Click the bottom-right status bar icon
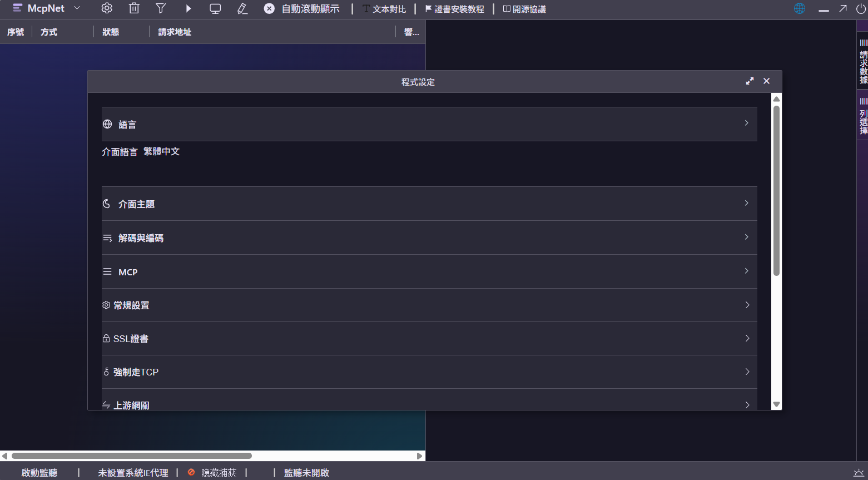 [859, 473]
